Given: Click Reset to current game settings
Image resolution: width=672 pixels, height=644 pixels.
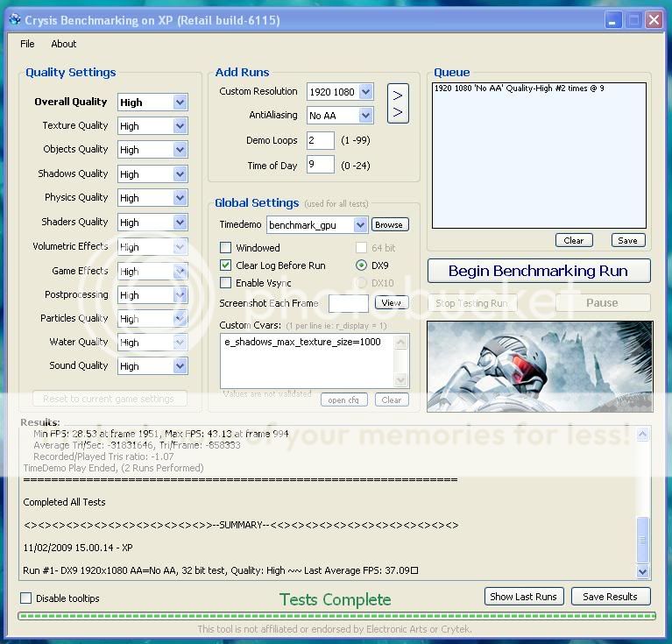Looking at the screenshot, I should 110,399.
